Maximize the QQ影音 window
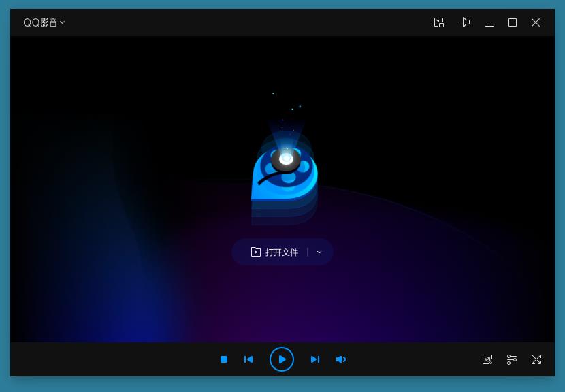Viewport: 565px width, 392px height. tap(513, 22)
